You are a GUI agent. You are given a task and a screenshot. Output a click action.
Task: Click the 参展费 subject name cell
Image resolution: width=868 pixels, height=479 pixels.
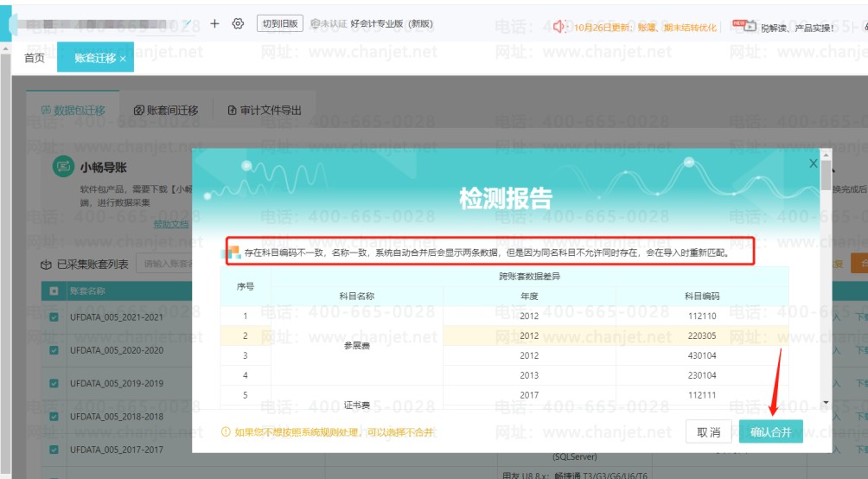(357, 346)
